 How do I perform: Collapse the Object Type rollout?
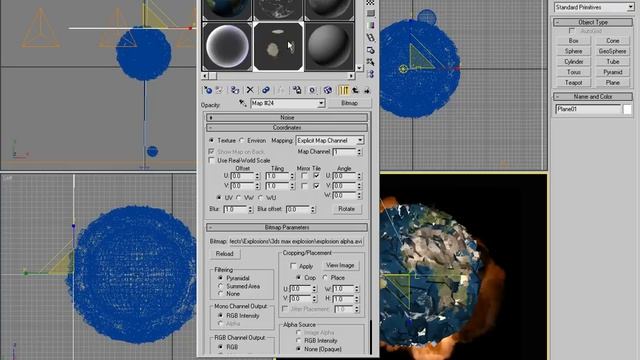tap(593, 22)
